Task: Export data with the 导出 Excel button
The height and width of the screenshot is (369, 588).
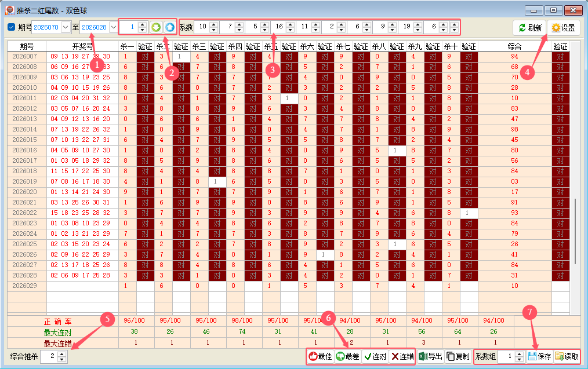Action: 431,356
